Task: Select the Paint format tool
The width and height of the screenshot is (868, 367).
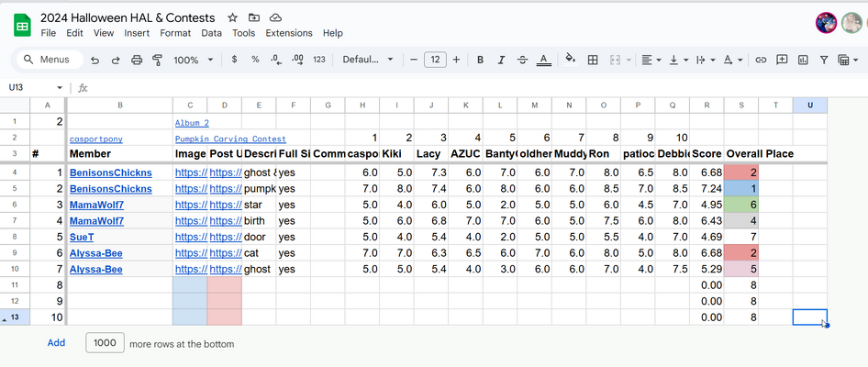Action: coord(157,60)
